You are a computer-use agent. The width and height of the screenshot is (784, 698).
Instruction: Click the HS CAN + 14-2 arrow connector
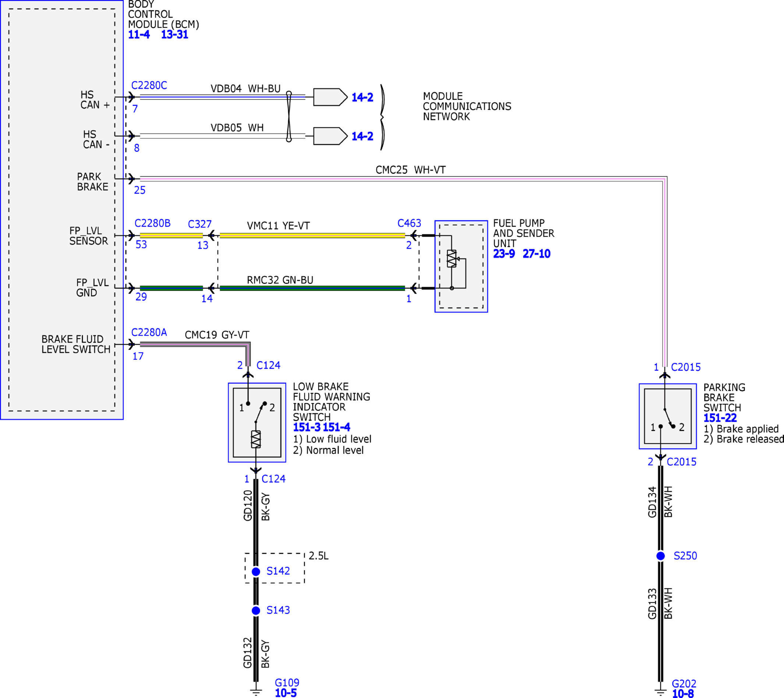[330, 97]
